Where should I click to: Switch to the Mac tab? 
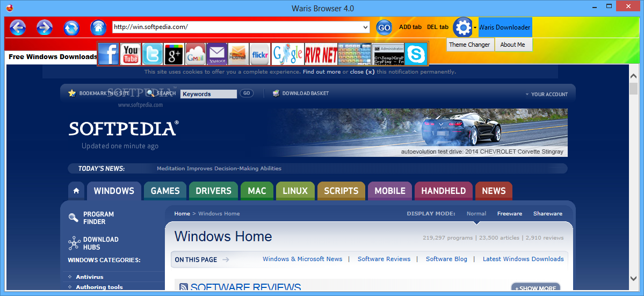click(x=257, y=191)
